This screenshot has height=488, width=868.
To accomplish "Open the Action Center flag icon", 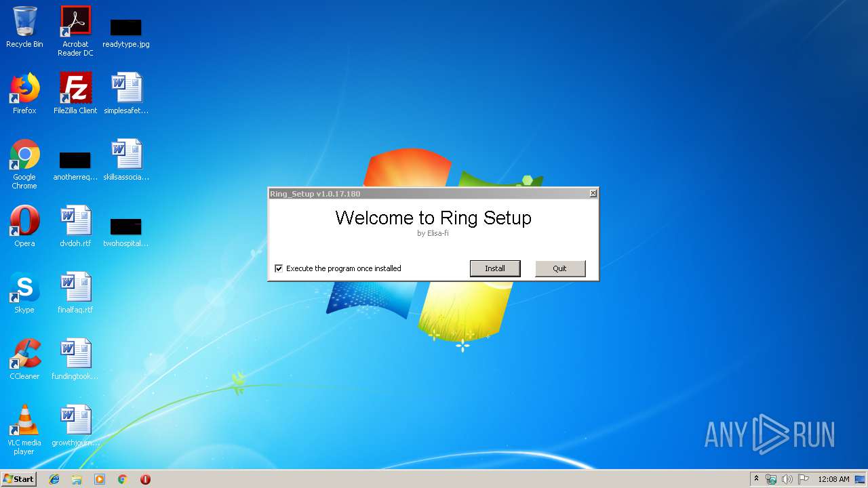I will 804,479.
